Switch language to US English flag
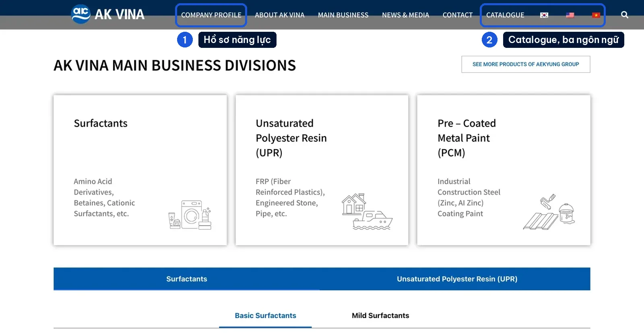The height and width of the screenshot is (335, 644). click(x=570, y=15)
